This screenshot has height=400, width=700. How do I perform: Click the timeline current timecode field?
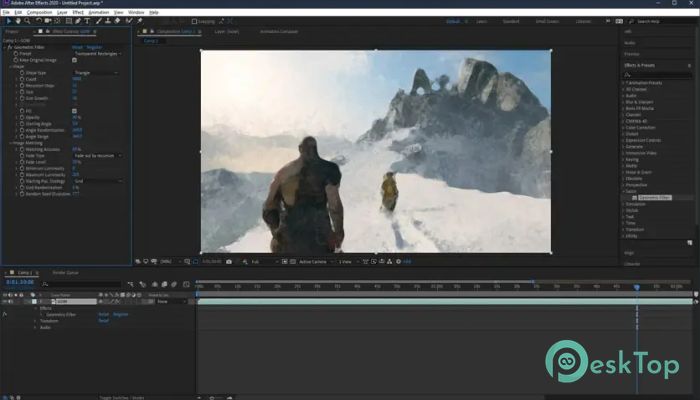click(x=19, y=283)
